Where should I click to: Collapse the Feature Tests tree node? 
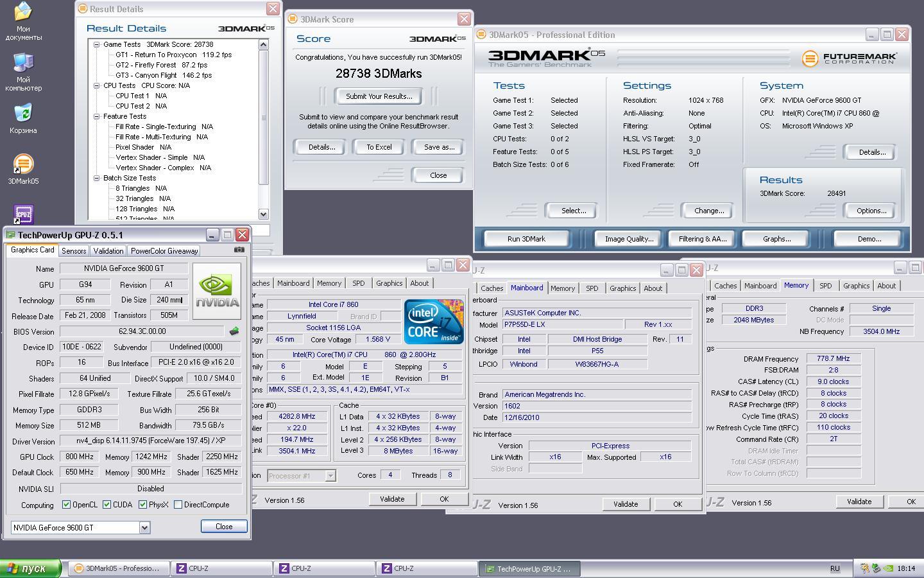pyautogui.click(x=96, y=116)
